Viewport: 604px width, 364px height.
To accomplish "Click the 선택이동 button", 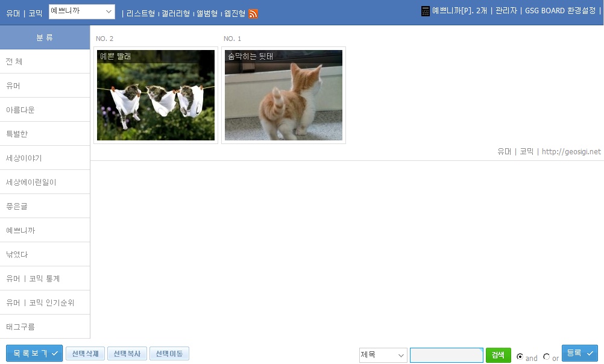I will (x=169, y=354).
